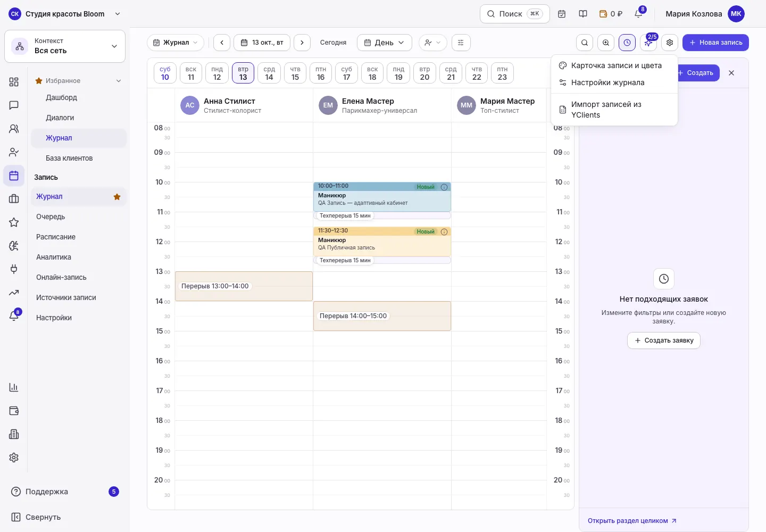Open the Журнал view dropdown

click(176, 43)
